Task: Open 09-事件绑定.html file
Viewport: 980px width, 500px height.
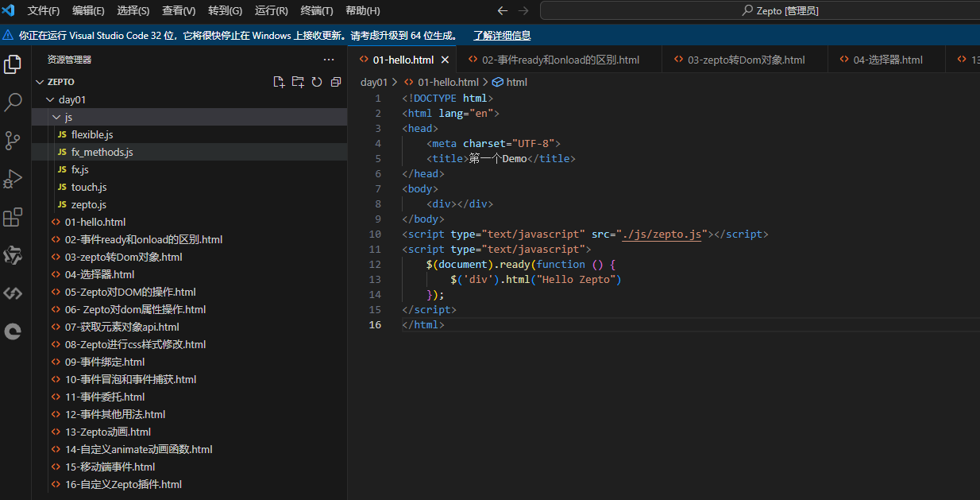Action: tap(189, 362)
